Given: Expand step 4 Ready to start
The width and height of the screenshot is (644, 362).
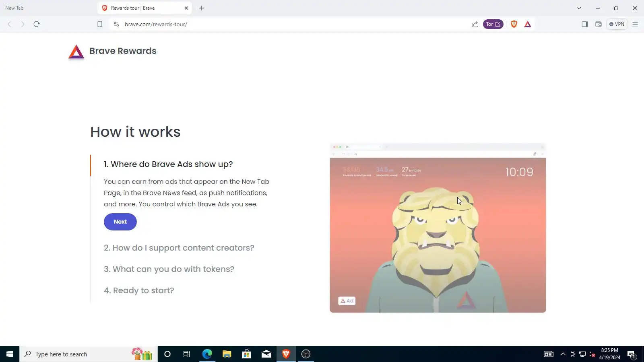Looking at the screenshot, I should point(139,290).
